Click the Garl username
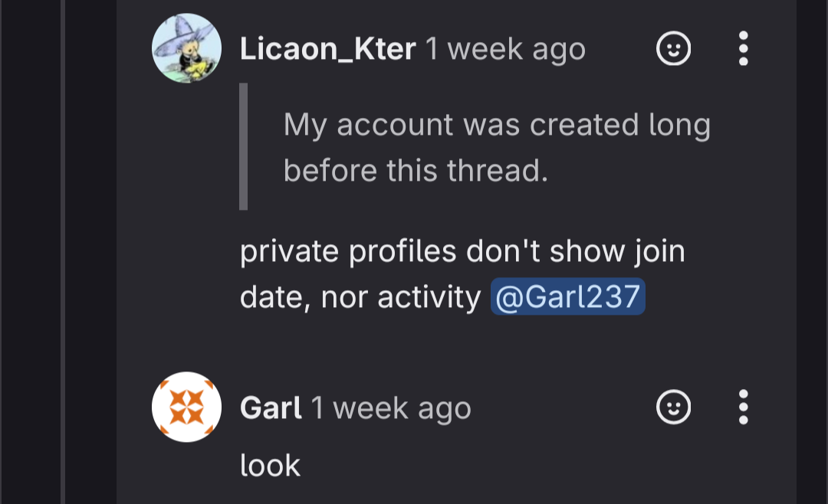This screenshot has height=504, width=828. [x=271, y=408]
